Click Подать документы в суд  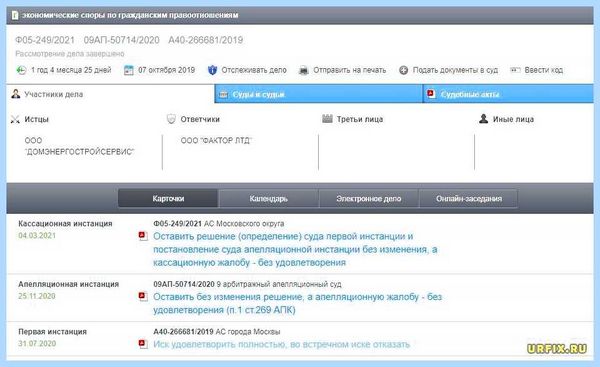coord(455,70)
